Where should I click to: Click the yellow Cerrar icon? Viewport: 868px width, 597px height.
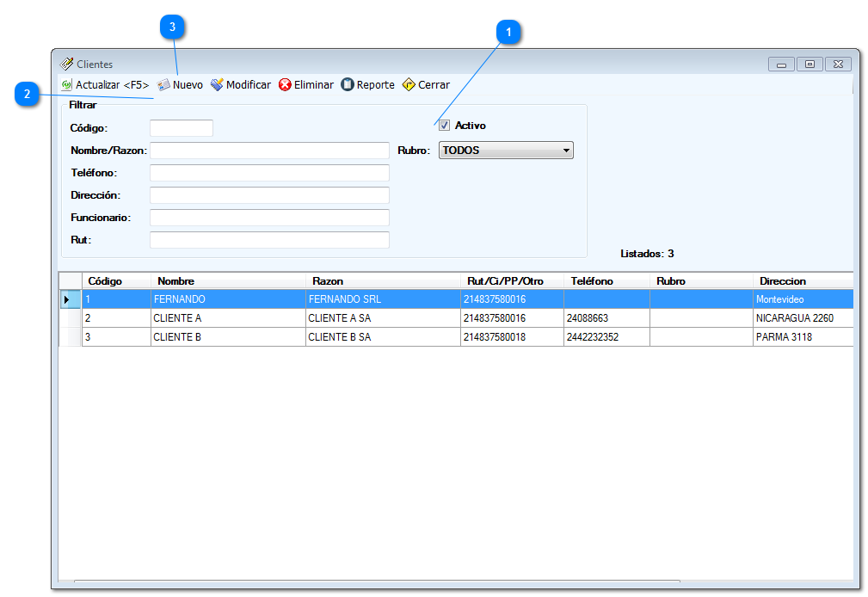click(409, 84)
